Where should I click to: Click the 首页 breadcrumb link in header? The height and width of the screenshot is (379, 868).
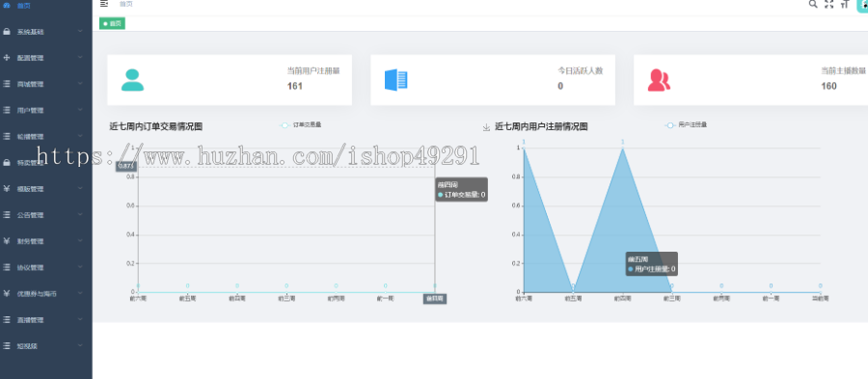pyautogui.click(x=126, y=4)
